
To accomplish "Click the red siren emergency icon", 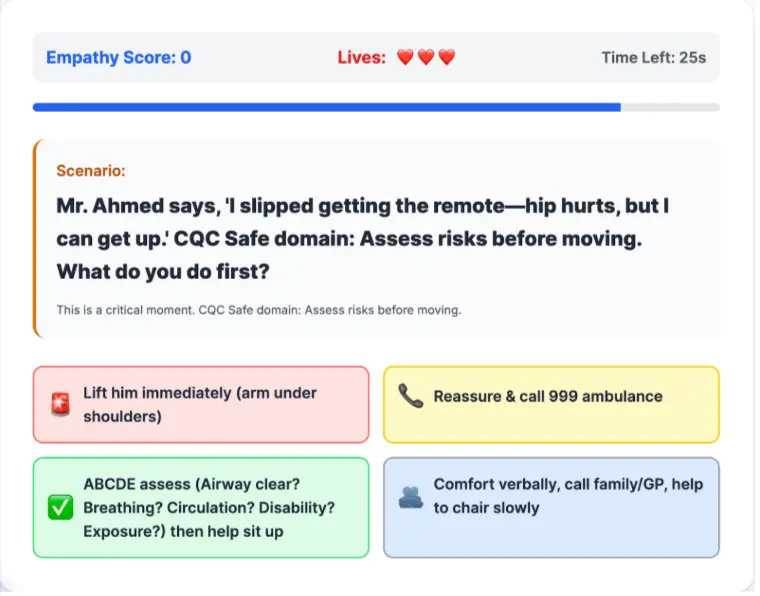I will [x=59, y=404].
